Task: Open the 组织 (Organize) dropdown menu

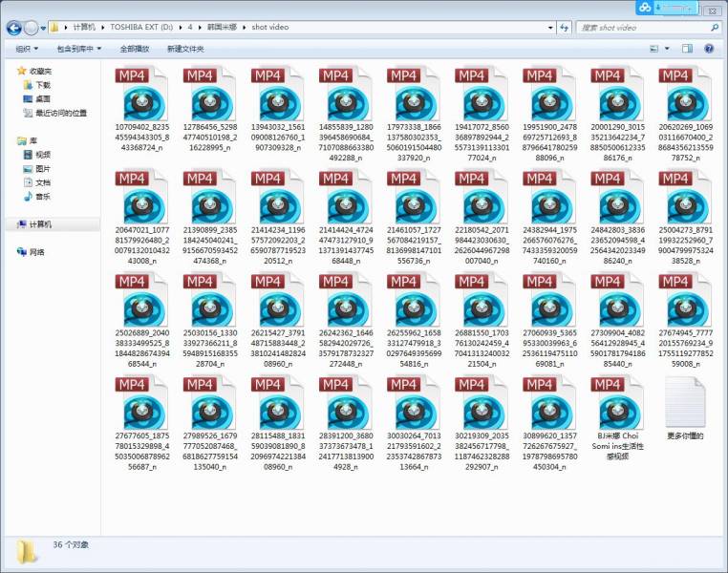Action: pos(27,48)
